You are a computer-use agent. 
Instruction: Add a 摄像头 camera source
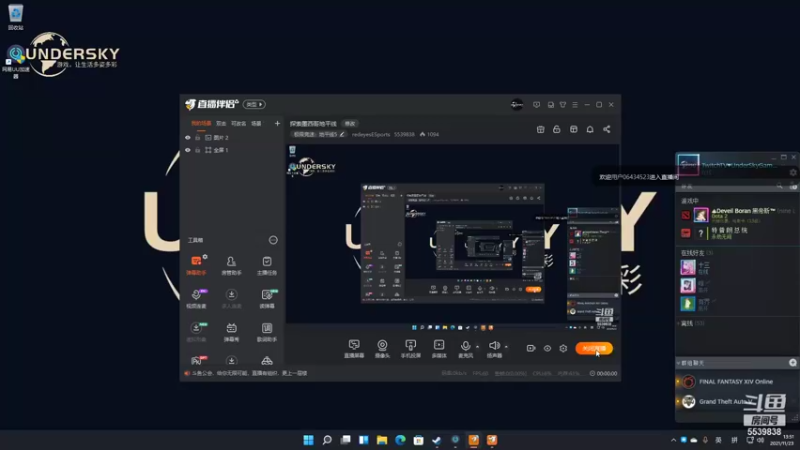[x=382, y=348]
